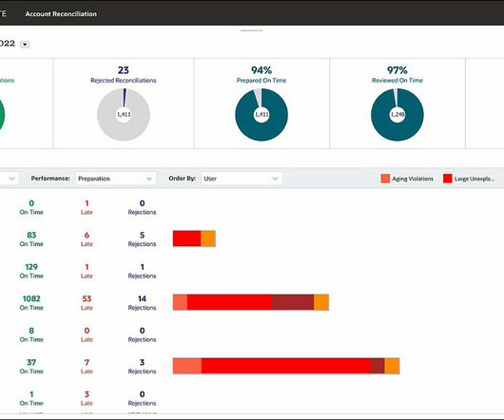
Task: Open the period dropdown arrow next to 022
Action: click(x=25, y=45)
